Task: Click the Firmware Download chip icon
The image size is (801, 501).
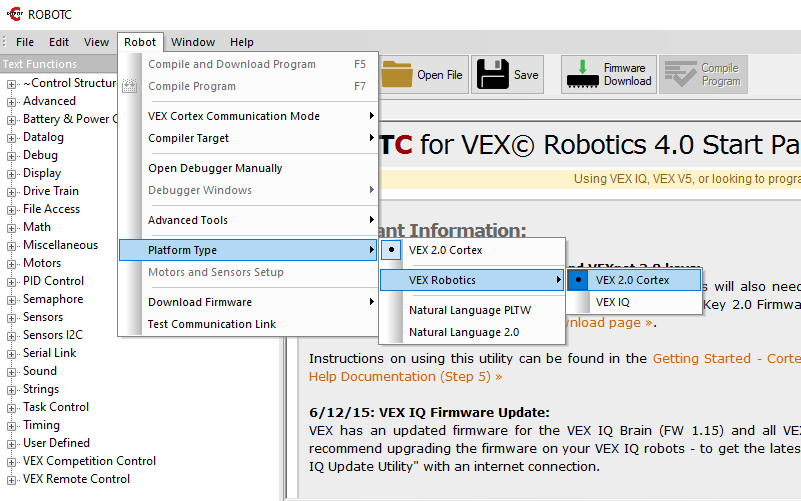Action: tap(582, 75)
